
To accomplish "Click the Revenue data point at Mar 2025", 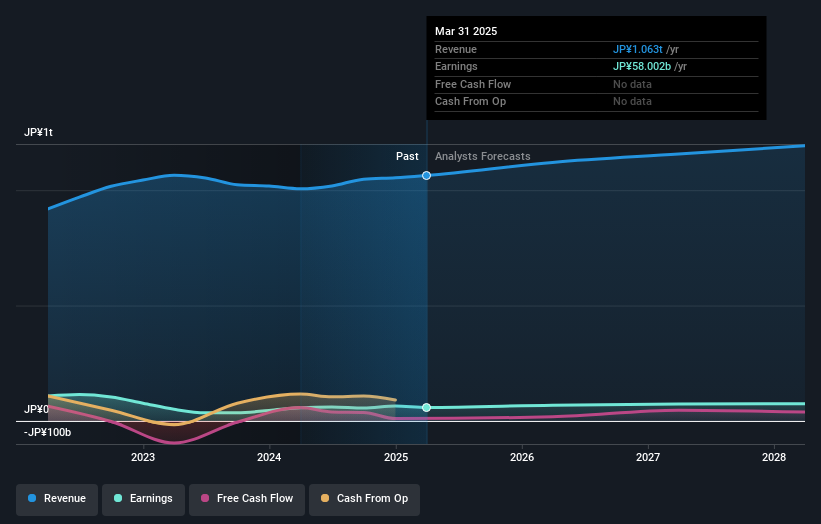I will coord(426,175).
